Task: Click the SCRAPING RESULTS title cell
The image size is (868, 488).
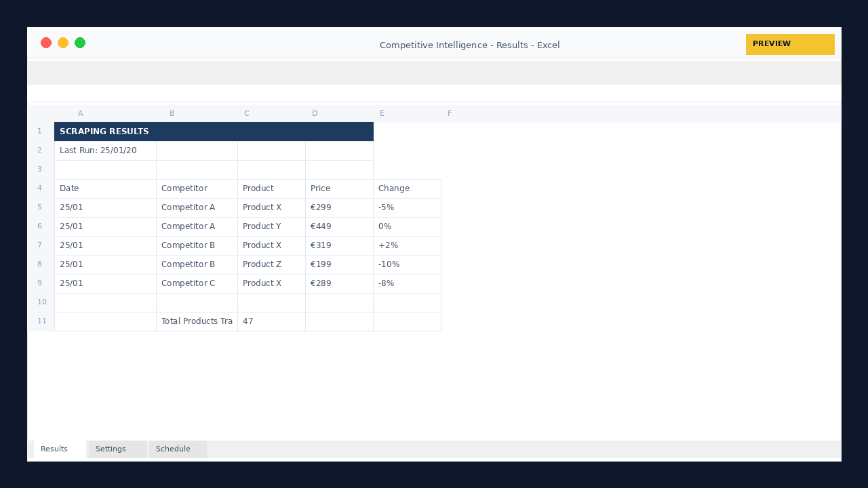Action: click(214, 131)
